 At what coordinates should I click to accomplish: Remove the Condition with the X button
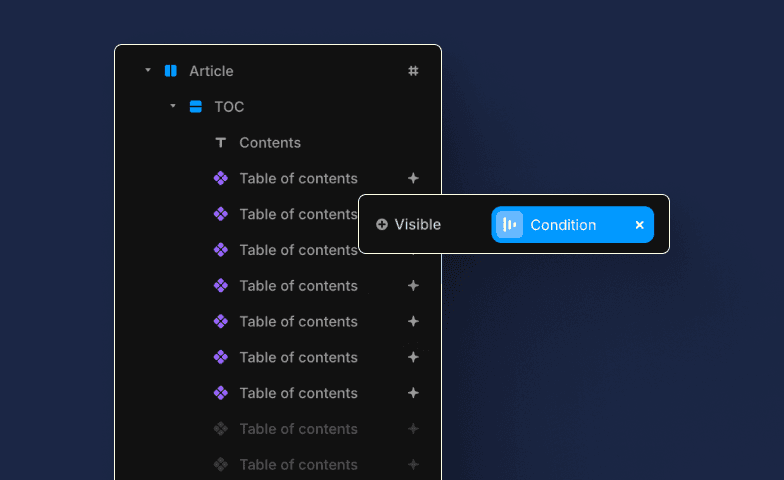[x=640, y=225]
